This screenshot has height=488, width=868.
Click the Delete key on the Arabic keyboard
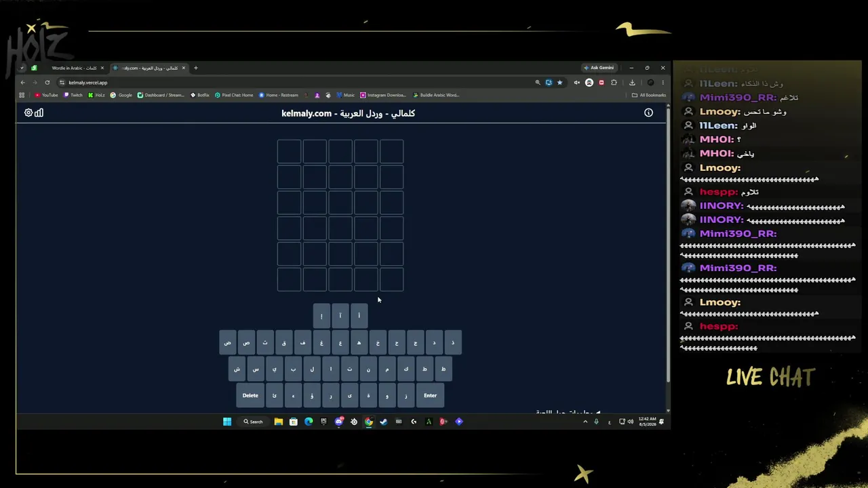tap(250, 396)
